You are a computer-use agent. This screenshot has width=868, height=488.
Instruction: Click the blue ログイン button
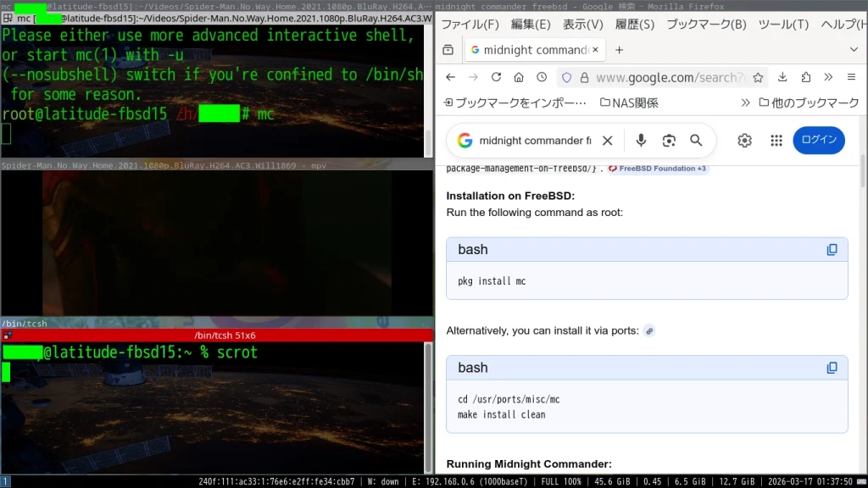click(x=818, y=141)
